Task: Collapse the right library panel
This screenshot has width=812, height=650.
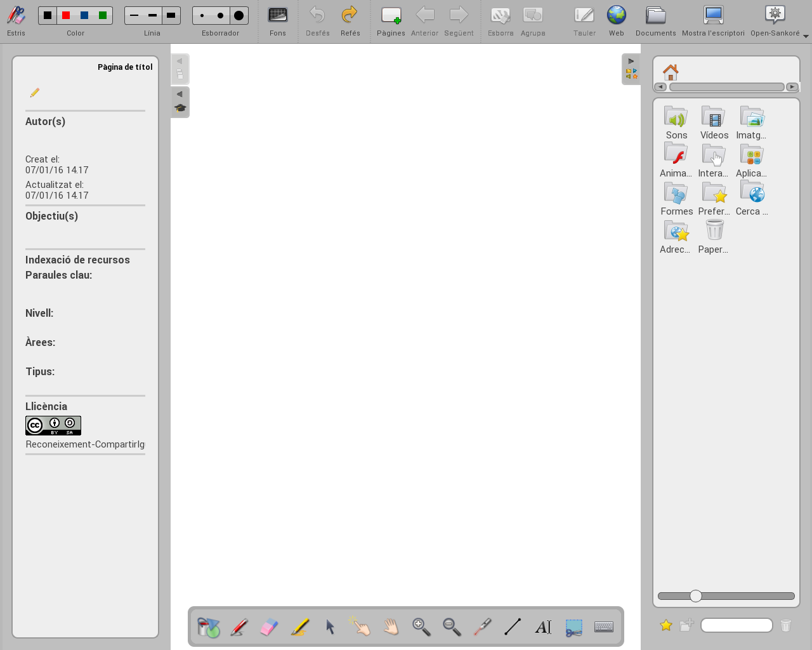Action: [631, 62]
